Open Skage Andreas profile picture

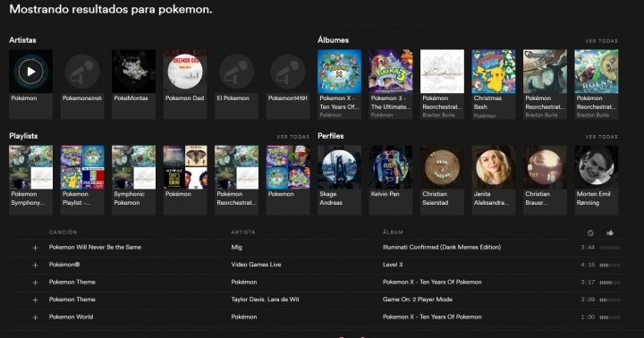coord(339,167)
